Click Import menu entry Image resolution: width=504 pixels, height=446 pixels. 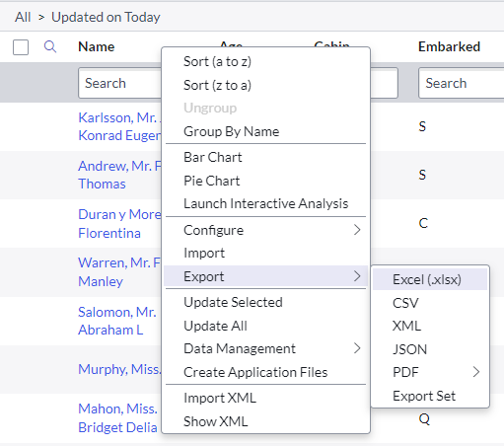pos(265,253)
